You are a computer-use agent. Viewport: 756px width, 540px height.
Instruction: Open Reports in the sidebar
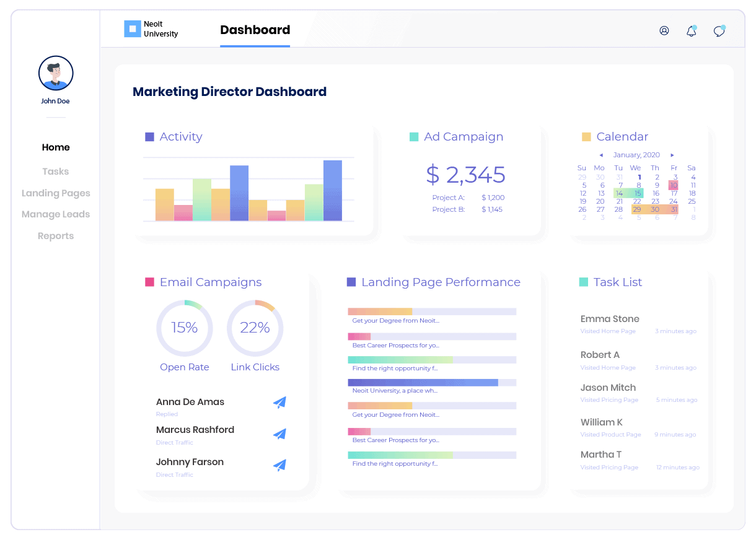coord(56,236)
